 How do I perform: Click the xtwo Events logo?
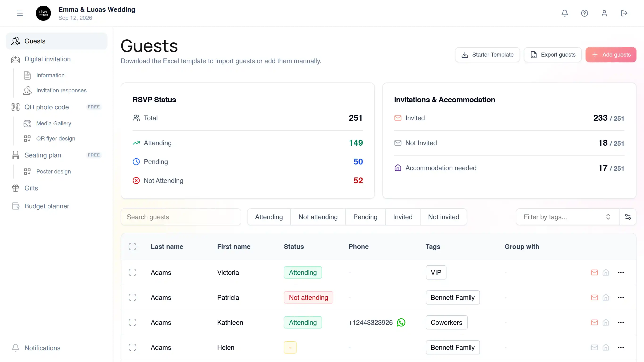click(43, 13)
